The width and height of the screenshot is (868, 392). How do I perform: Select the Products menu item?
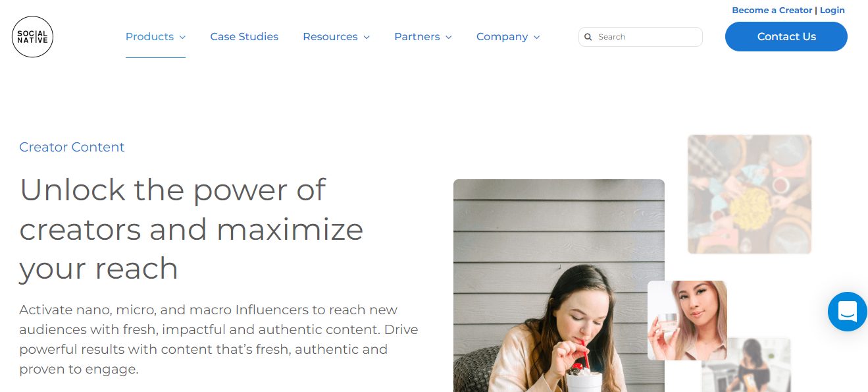click(149, 37)
